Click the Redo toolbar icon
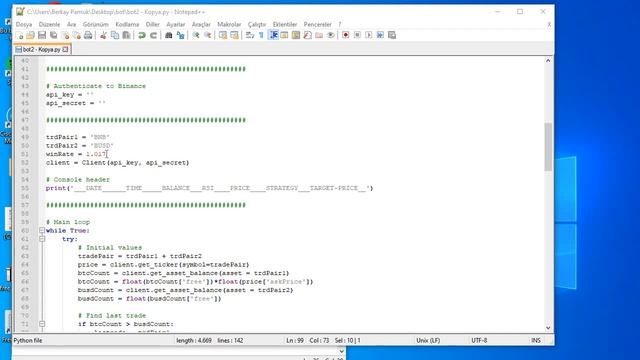 pyautogui.click(x=153, y=36)
